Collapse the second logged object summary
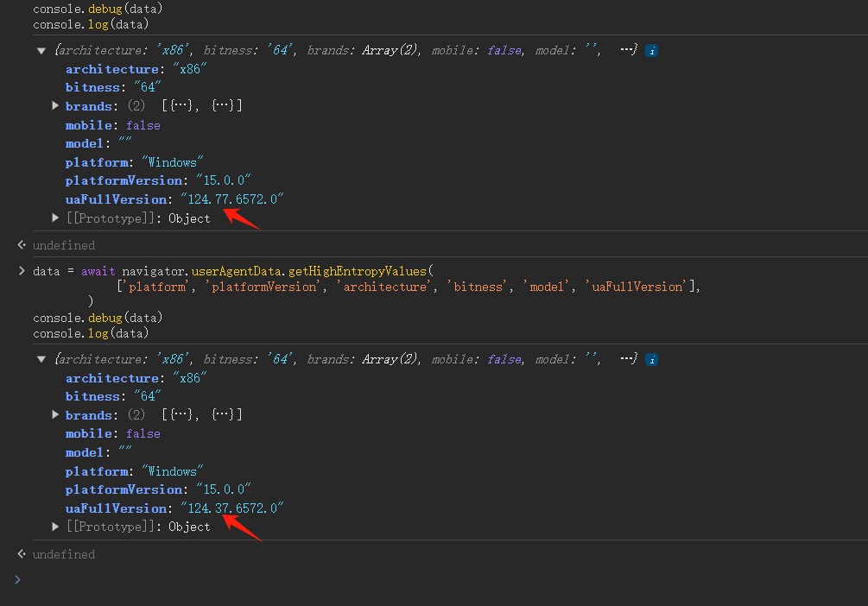This screenshot has width=868, height=606. tap(41, 360)
